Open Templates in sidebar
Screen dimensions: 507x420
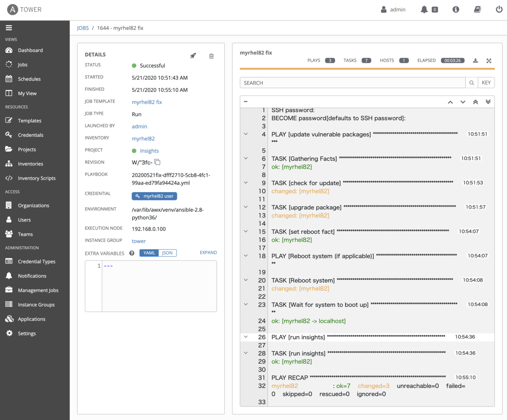[30, 121]
